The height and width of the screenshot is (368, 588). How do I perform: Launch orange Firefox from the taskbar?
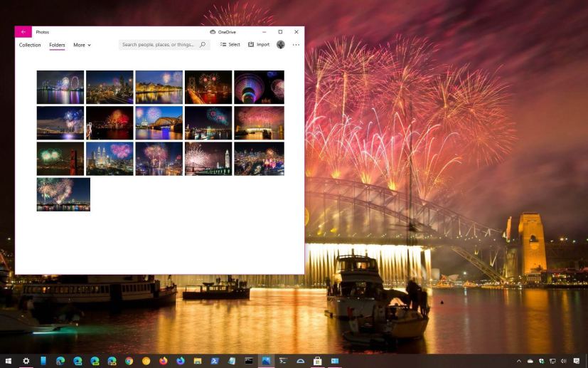[163, 362]
